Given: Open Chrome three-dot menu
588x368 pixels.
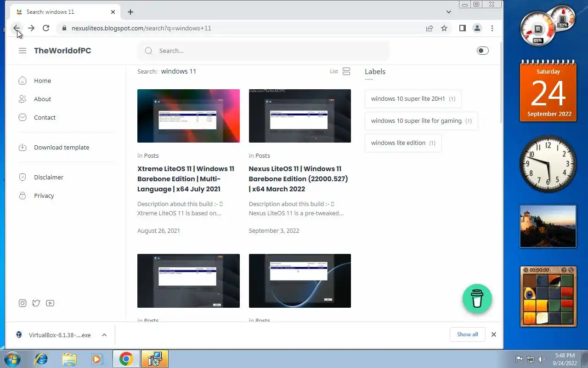Looking at the screenshot, I should coord(492,28).
